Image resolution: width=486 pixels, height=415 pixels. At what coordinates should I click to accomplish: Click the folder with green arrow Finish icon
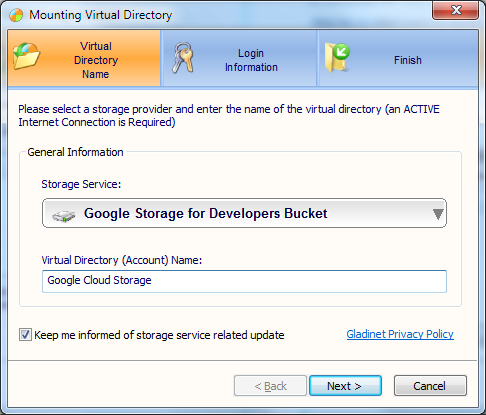tap(337, 58)
